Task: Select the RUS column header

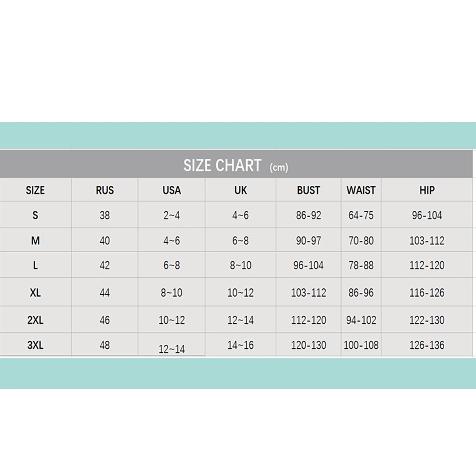Action: coord(105,190)
